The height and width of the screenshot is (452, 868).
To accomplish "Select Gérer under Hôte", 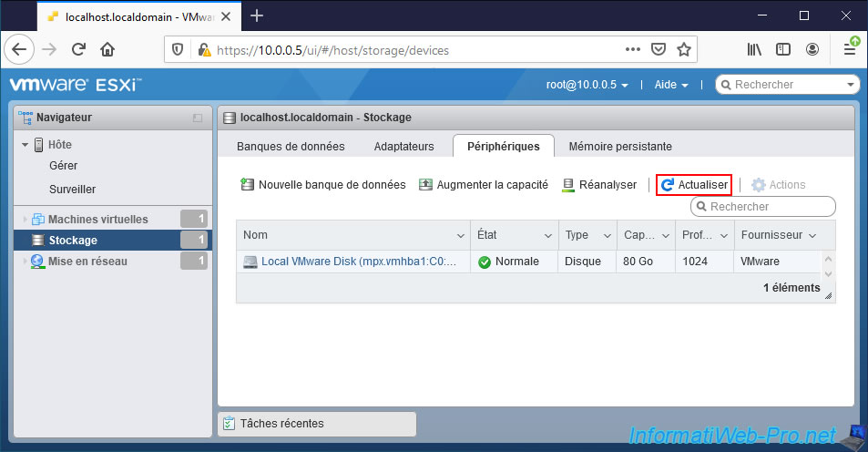I will pyautogui.click(x=63, y=166).
